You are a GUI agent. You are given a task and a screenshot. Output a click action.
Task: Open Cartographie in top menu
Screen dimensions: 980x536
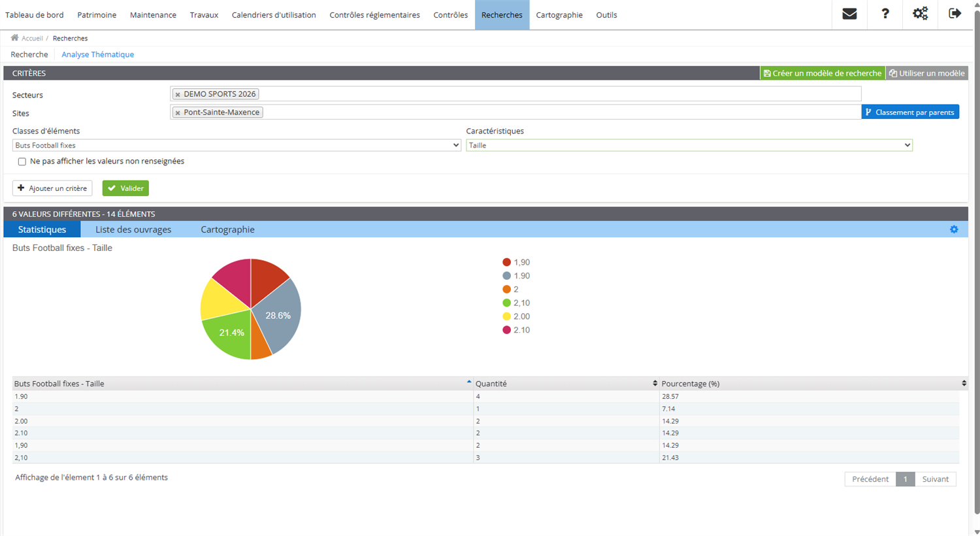[x=559, y=14]
